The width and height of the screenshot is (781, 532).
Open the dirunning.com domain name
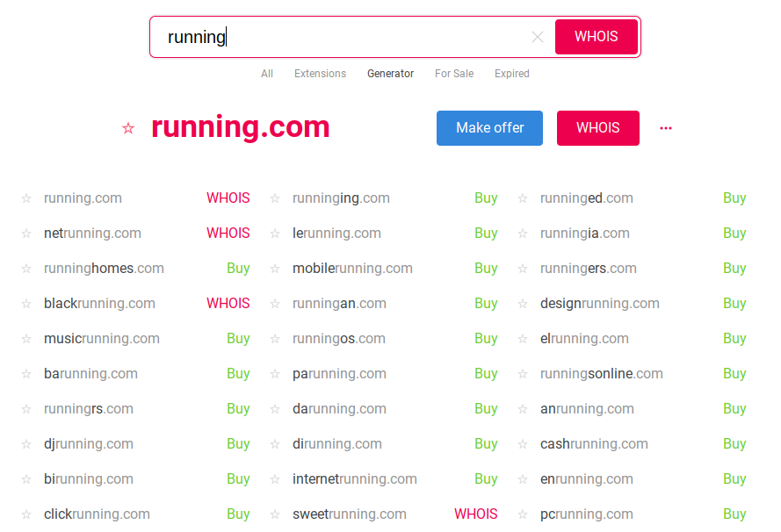click(337, 443)
